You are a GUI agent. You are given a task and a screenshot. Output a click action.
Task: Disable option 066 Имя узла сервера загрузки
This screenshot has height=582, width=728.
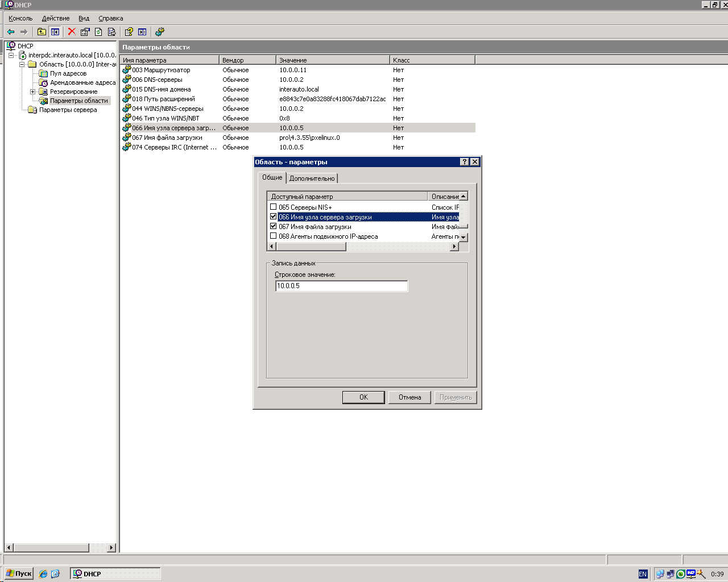[274, 217]
